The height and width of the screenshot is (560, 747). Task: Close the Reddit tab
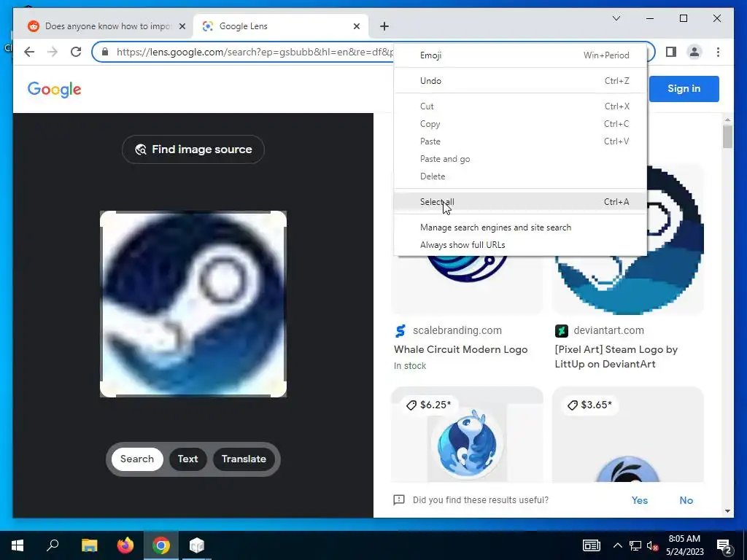pyautogui.click(x=182, y=26)
